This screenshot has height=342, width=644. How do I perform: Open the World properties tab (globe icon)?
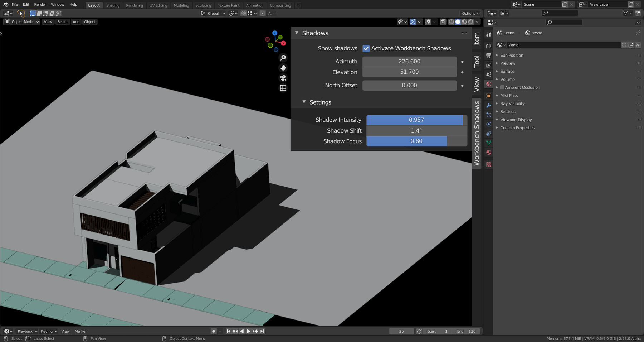(488, 83)
